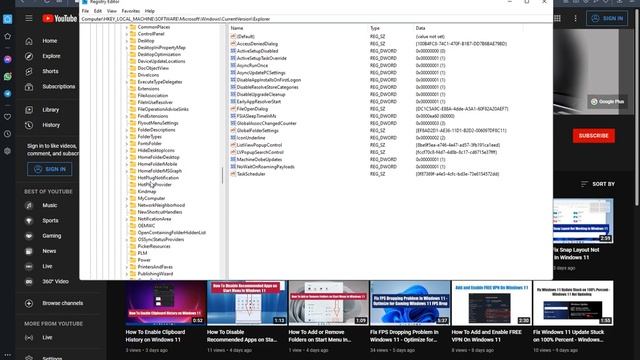
Task: Expand the HomeFolderDesktop registry key
Action: (127, 158)
